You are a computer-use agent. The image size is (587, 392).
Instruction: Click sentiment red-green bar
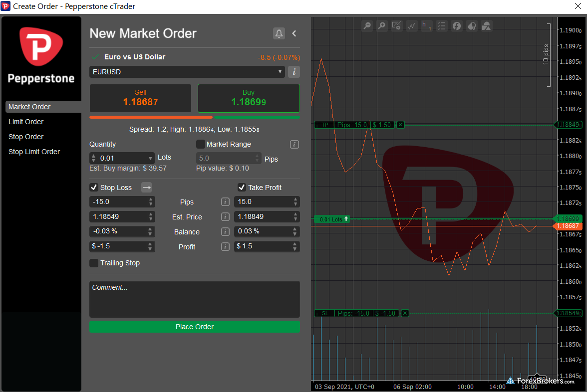point(194,117)
